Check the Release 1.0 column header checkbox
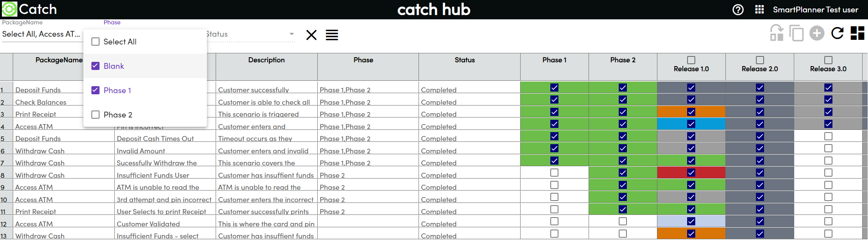 pos(691,60)
